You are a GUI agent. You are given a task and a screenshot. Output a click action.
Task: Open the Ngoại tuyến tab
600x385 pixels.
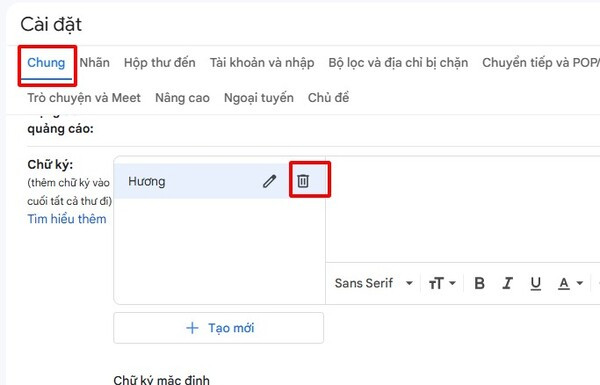click(x=259, y=98)
